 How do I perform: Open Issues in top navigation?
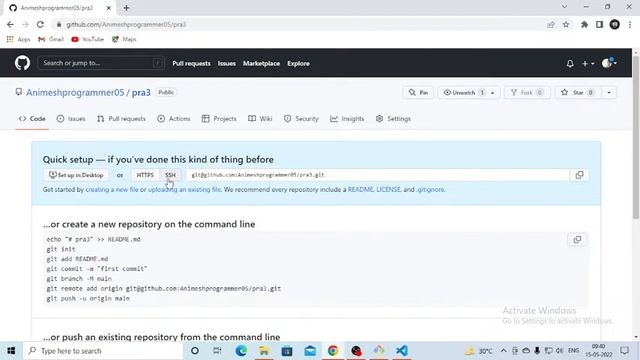227,64
